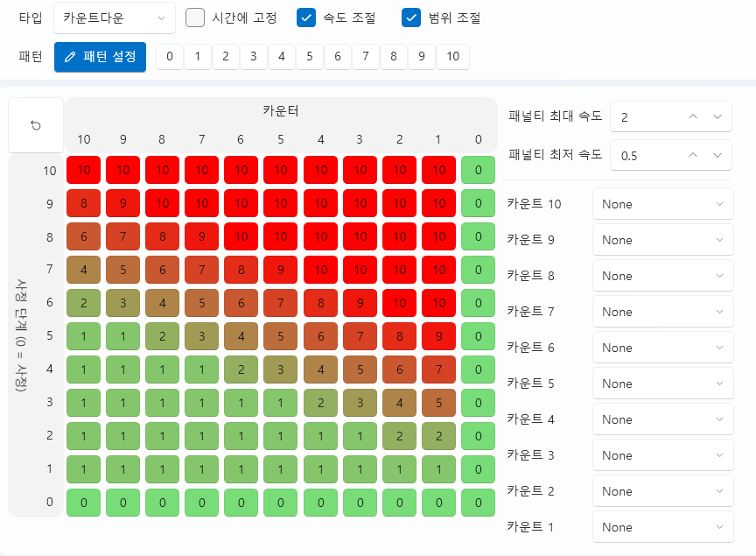Viewport: 756px width, 556px height.
Task: Open the 카운트 5 dropdown
Action: pyautogui.click(x=662, y=384)
